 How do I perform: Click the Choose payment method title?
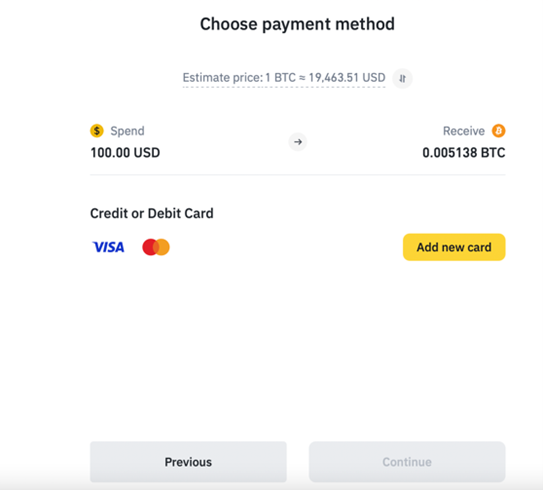pyautogui.click(x=297, y=24)
